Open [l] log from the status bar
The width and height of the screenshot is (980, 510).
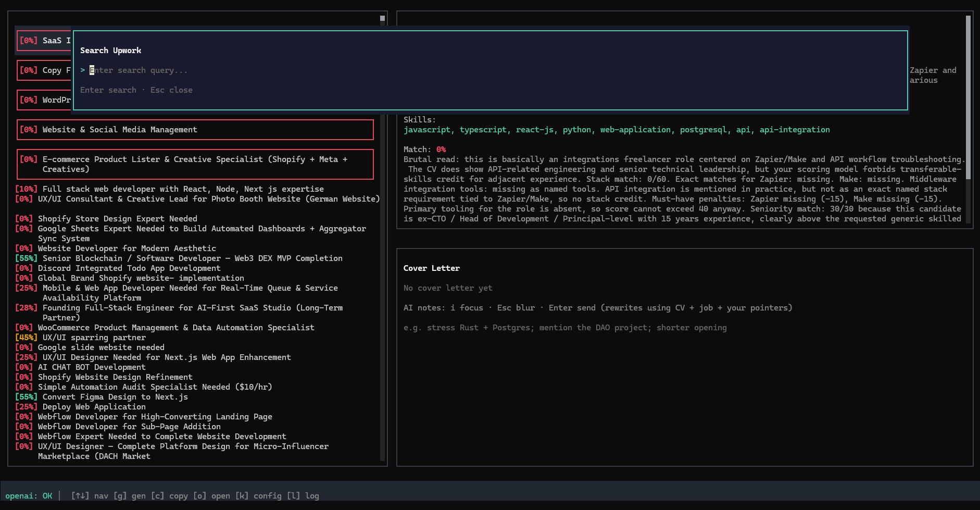click(x=303, y=496)
